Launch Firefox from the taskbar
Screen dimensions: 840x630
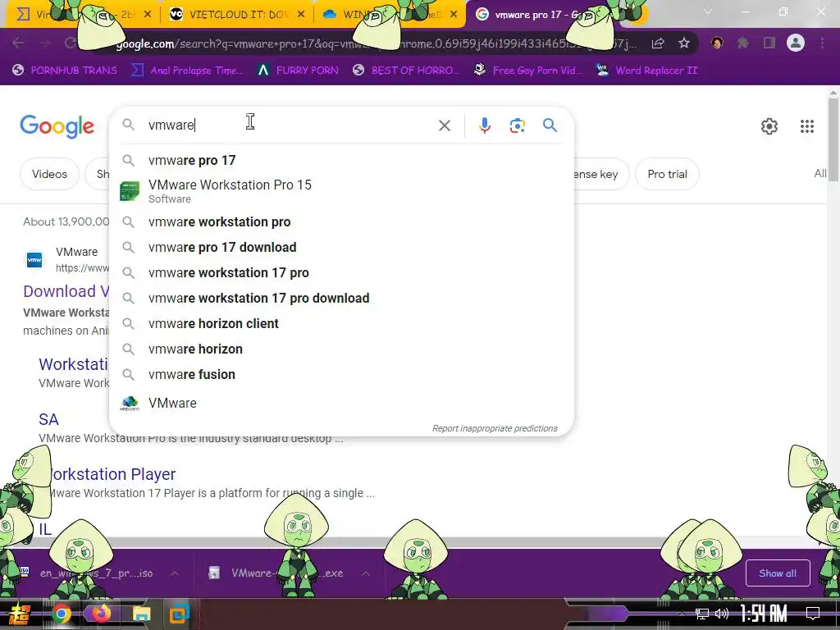pyautogui.click(x=101, y=614)
